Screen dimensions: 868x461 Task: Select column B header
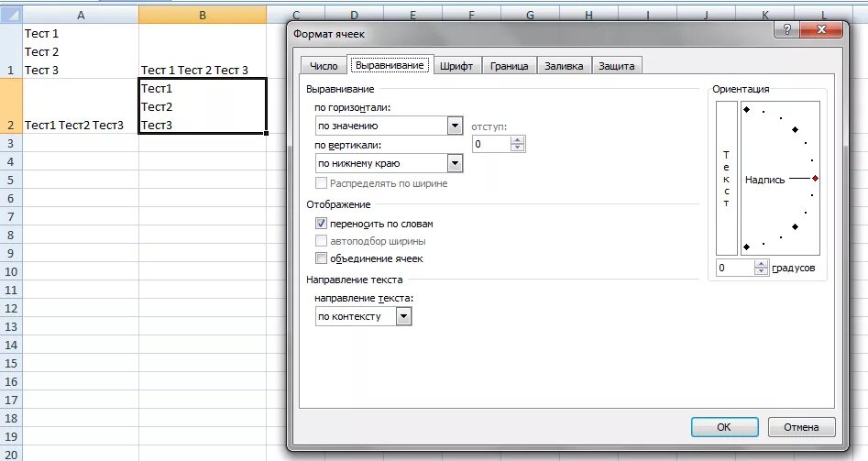coord(203,15)
